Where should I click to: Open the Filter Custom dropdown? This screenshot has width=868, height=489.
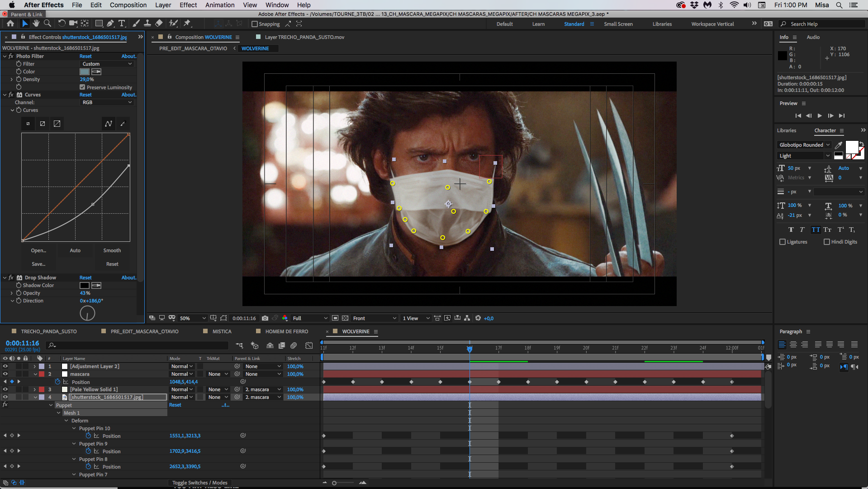click(x=107, y=64)
